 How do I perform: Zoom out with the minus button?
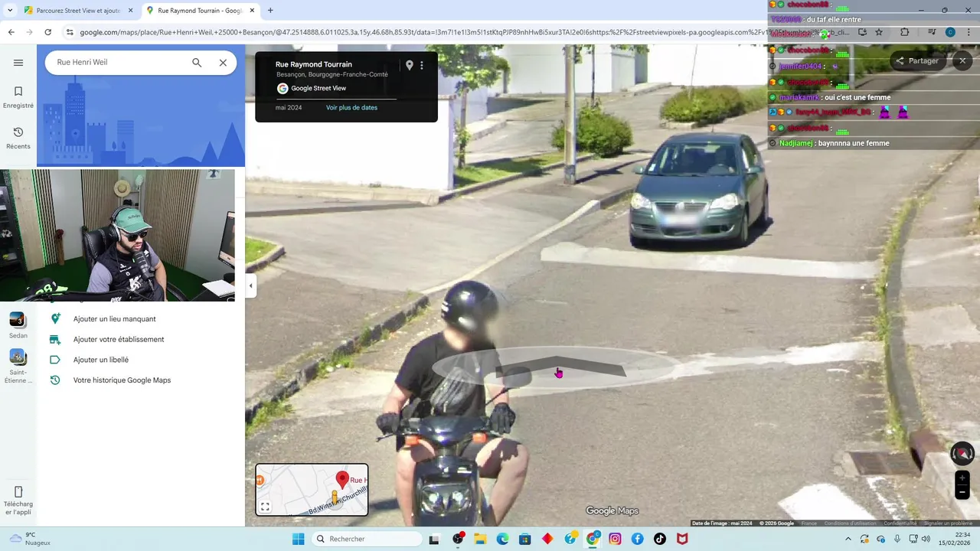(962, 493)
